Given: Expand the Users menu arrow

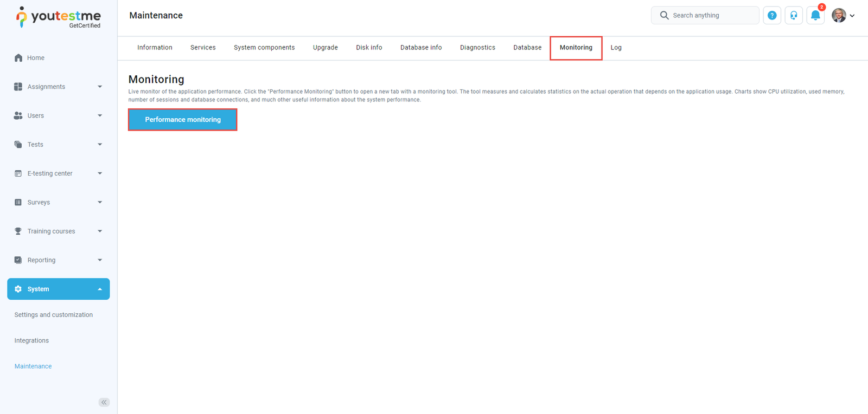Looking at the screenshot, I should (x=100, y=115).
